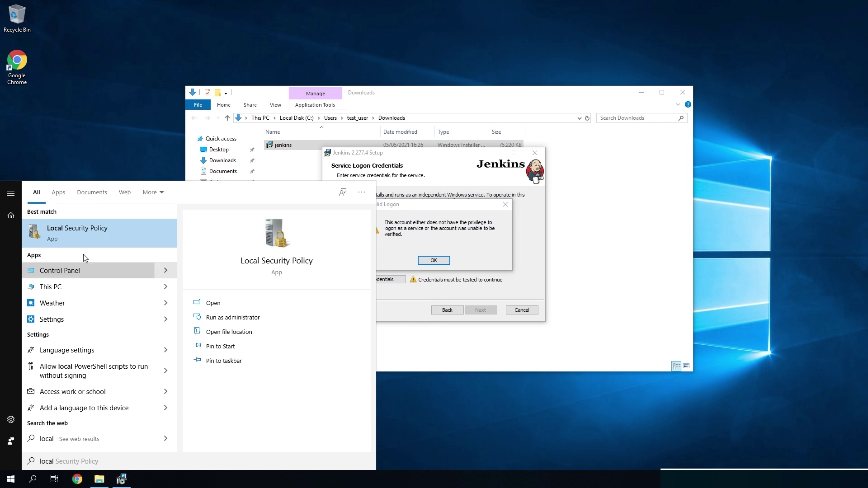Click the Chrome taskbar icon
The height and width of the screenshot is (488, 868).
pos(77,479)
